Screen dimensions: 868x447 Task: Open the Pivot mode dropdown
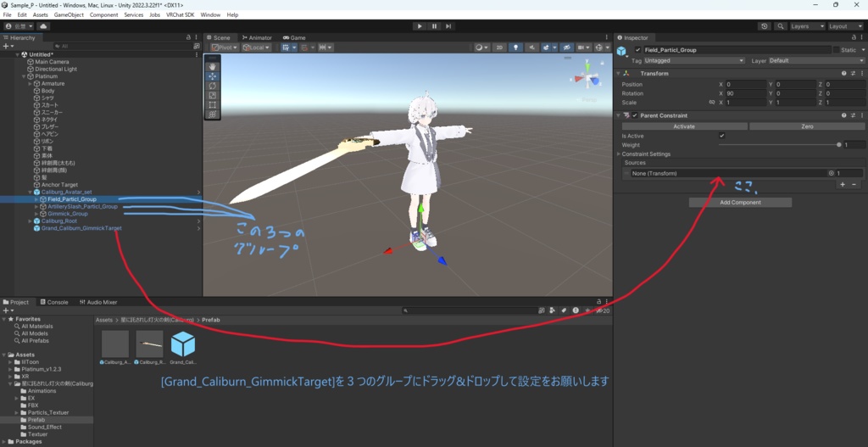coord(224,47)
